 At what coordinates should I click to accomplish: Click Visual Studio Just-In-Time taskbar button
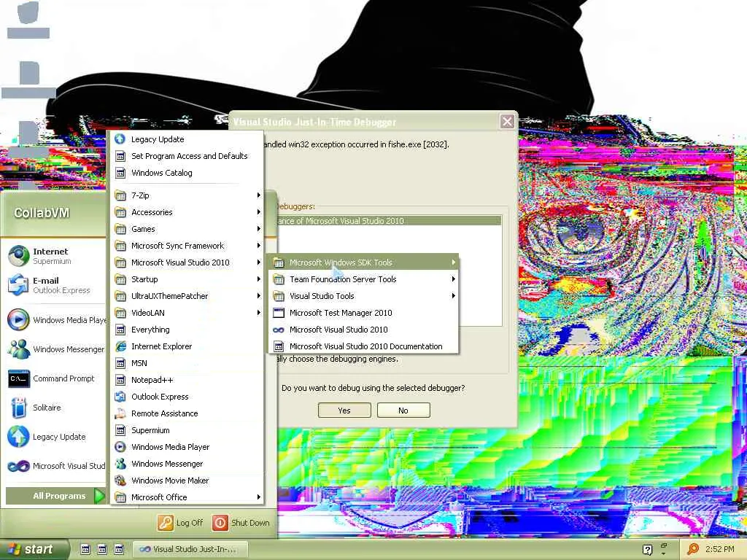click(x=190, y=550)
